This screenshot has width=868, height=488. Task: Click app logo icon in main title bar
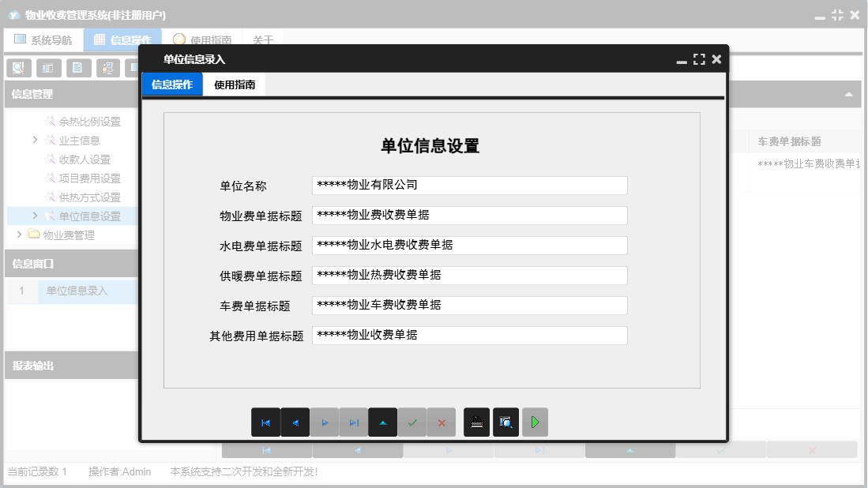click(14, 15)
